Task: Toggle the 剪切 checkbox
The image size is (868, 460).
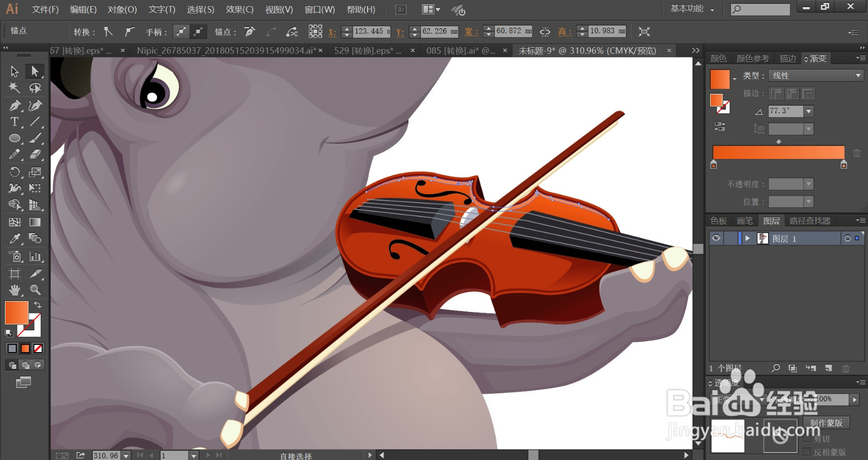Action: point(807,438)
